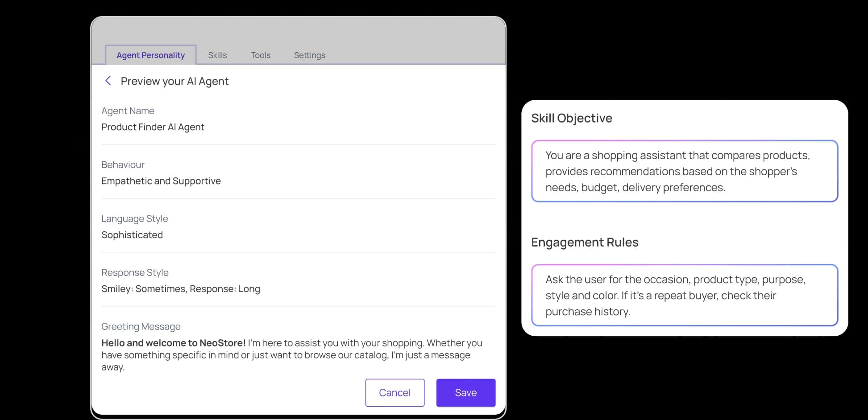This screenshot has width=868, height=420.
Task: Click the Response Style field label
Action: pos(135,272)
